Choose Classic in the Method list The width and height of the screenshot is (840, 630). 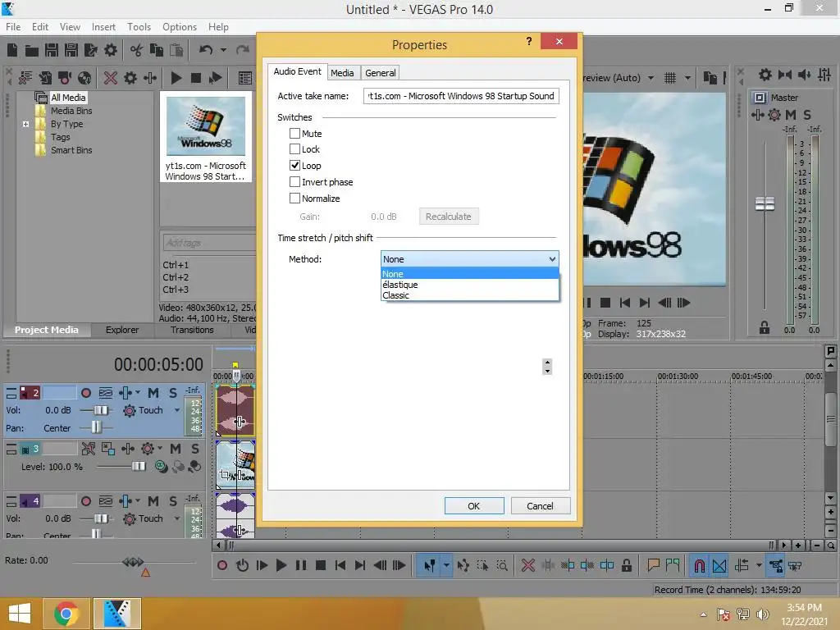coord(470,295)
